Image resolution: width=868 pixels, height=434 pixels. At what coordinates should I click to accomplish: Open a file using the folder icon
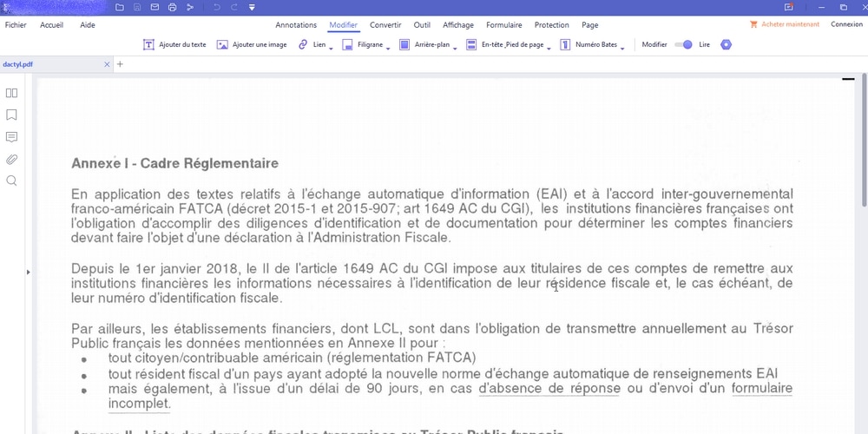(x=120, y=7)
